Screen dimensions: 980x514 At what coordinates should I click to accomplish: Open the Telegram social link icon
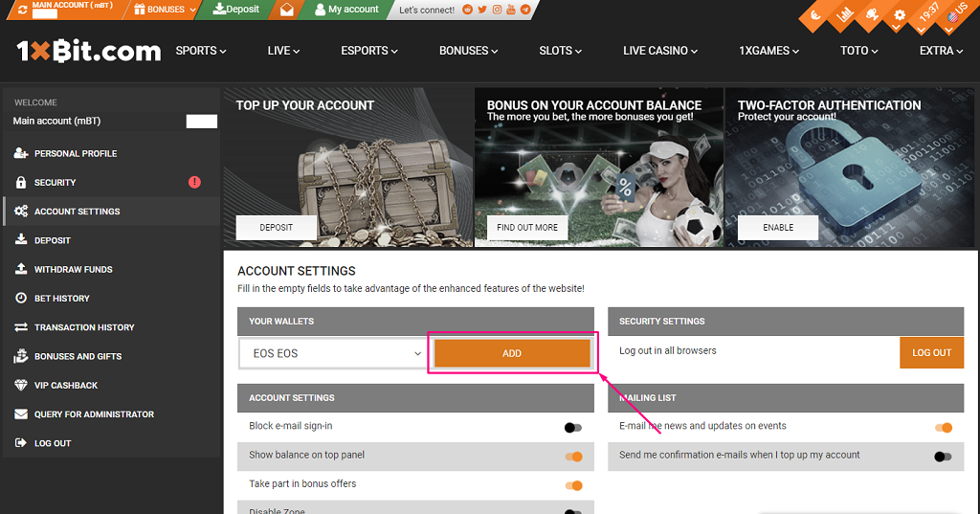click(x=525, y=10)
